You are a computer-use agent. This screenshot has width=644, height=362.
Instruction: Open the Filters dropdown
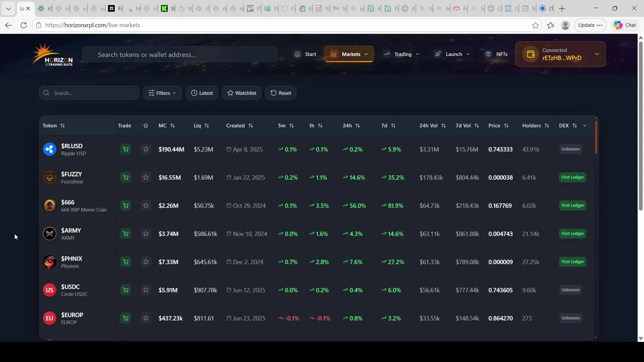(163, 93)
